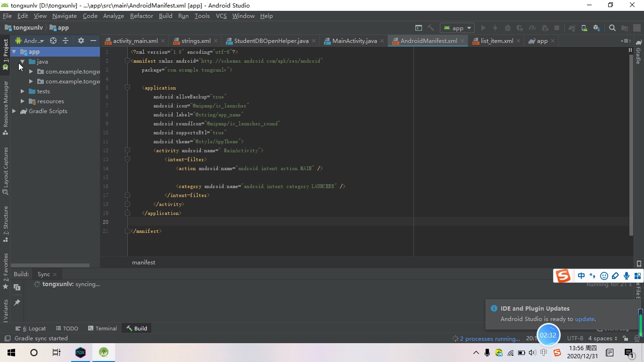Toggle Sogou Chinese punctuation comma icon
644x362 pixels.
pyautogui.click(x=593, y=276)
